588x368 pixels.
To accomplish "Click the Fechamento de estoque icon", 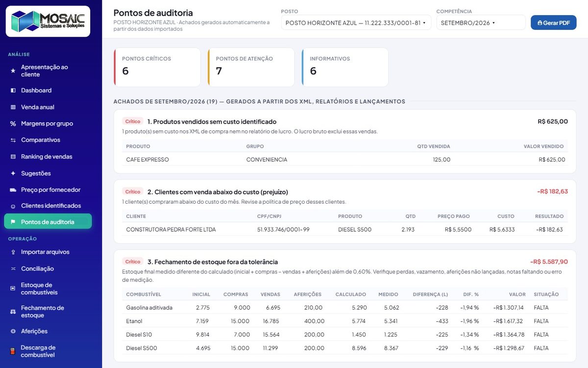I will coord(13,312).
